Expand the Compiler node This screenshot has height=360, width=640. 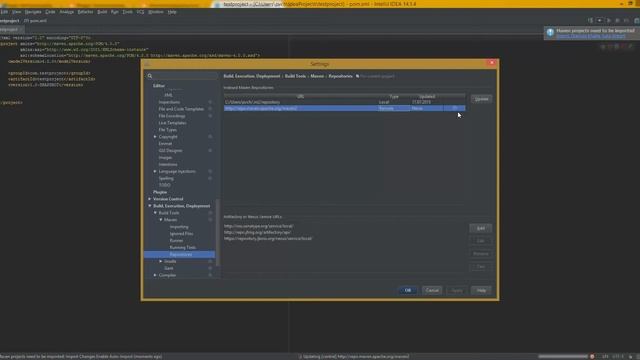point(155,275)
